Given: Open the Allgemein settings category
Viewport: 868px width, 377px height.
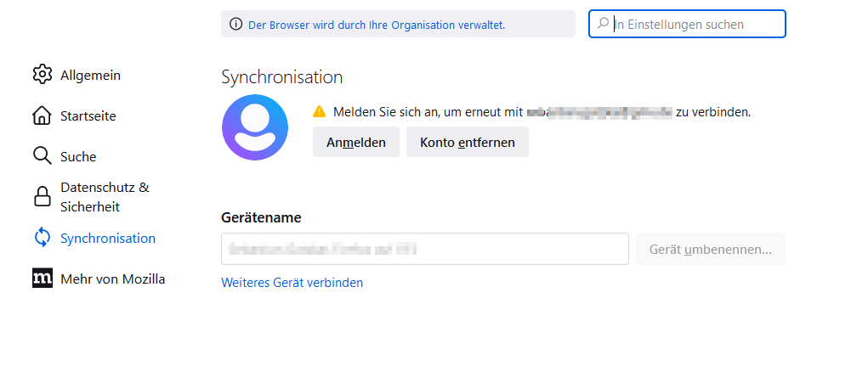Looking at the screenshot, I should click(x=90, y=75).
